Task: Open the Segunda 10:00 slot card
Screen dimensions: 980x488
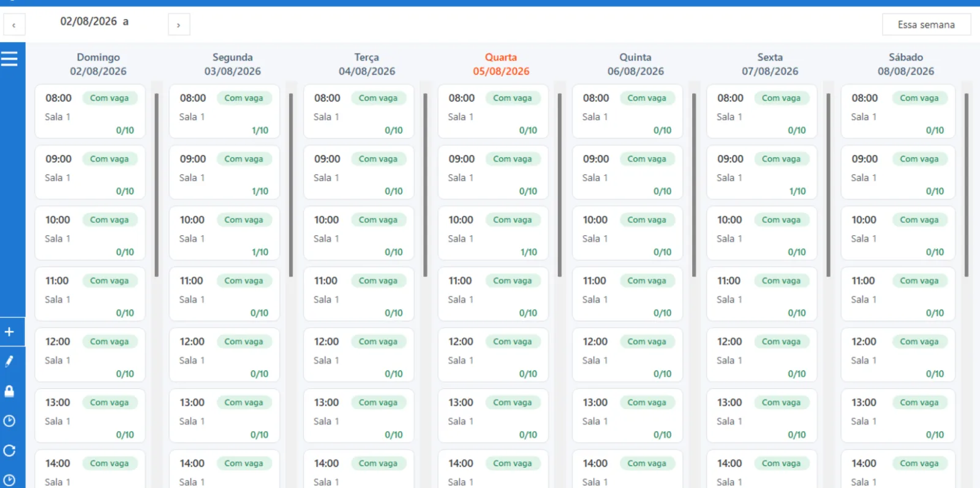Action: pos(224,233)
